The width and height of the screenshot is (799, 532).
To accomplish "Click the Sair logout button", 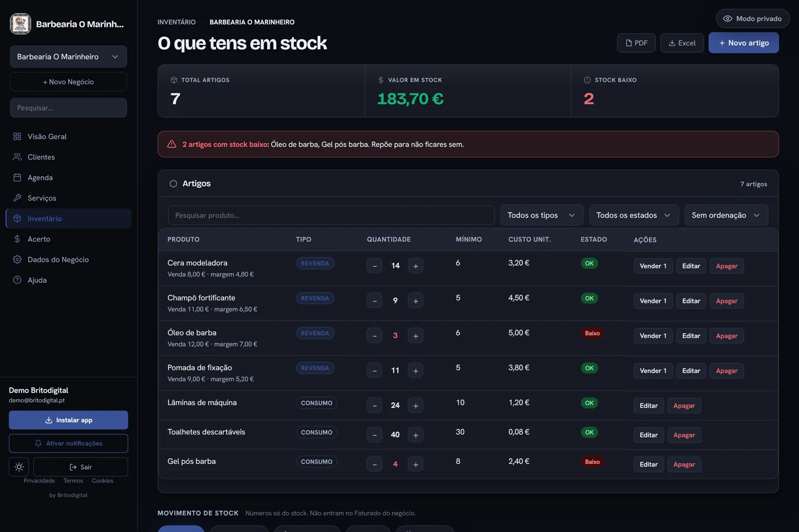I will [80, 467].
